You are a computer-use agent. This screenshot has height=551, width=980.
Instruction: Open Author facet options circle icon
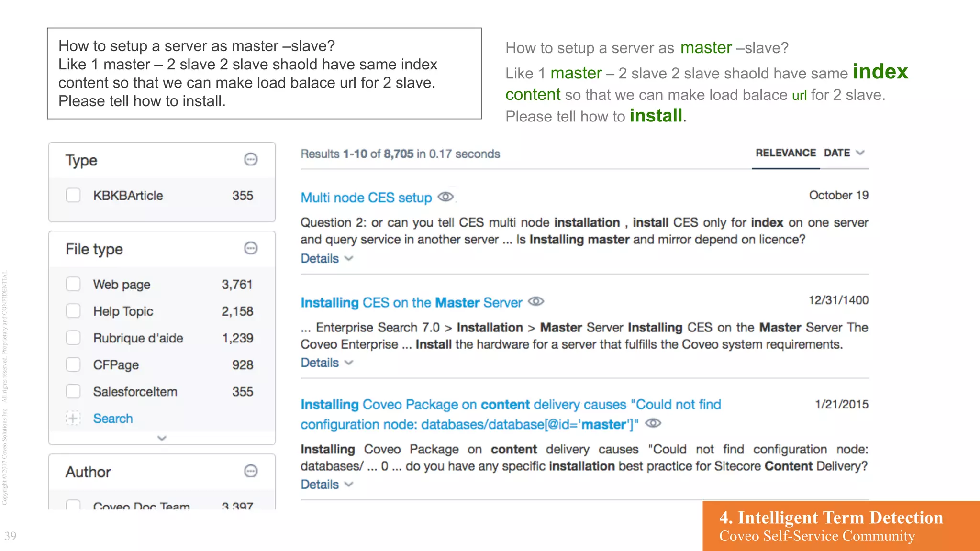pos(251,471)
